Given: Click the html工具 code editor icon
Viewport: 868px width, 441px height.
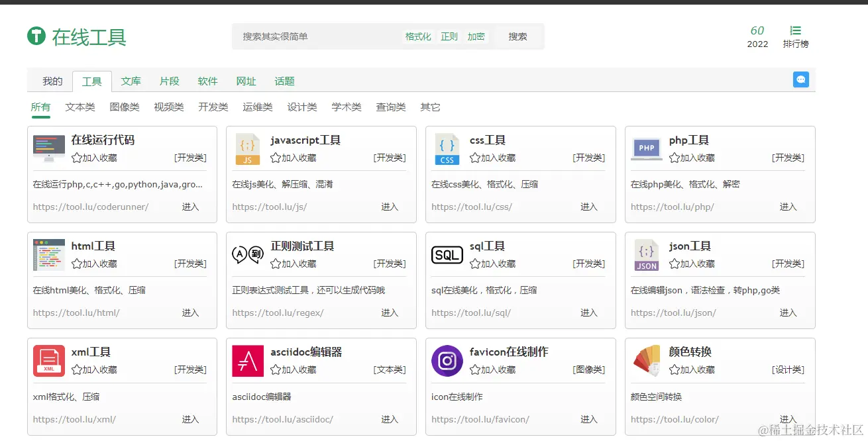Looking at the screenshot, I should (x=49, y=255).
